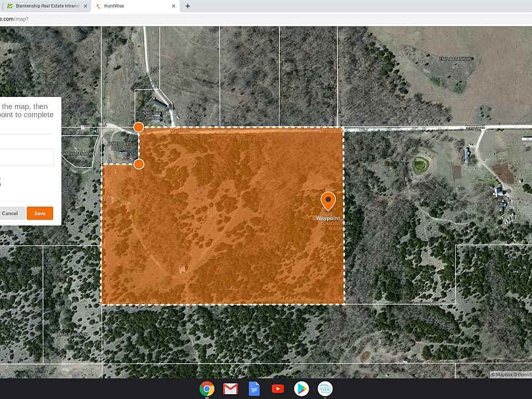The width and height of the screenshot is (532, 399).
Task: Click the orange Waypoint pin marker
Action: pos(328,201)
